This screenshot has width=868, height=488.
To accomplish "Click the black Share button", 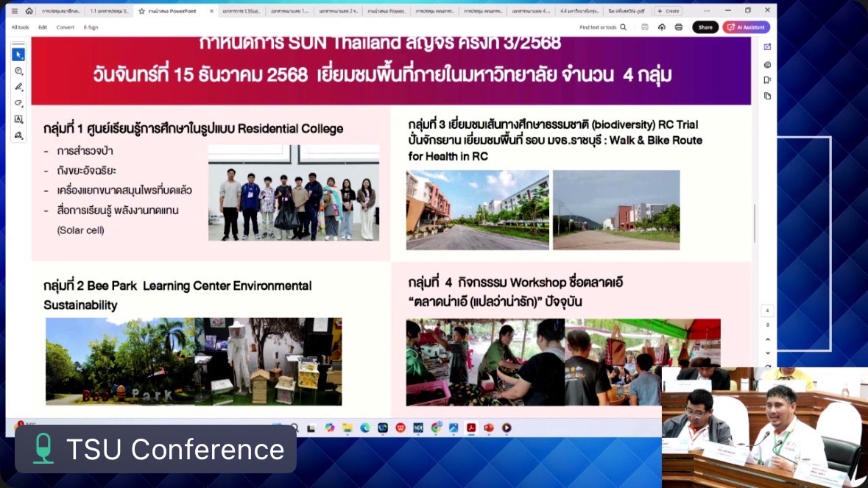I will pyautogui.click(x=705, y=27).
